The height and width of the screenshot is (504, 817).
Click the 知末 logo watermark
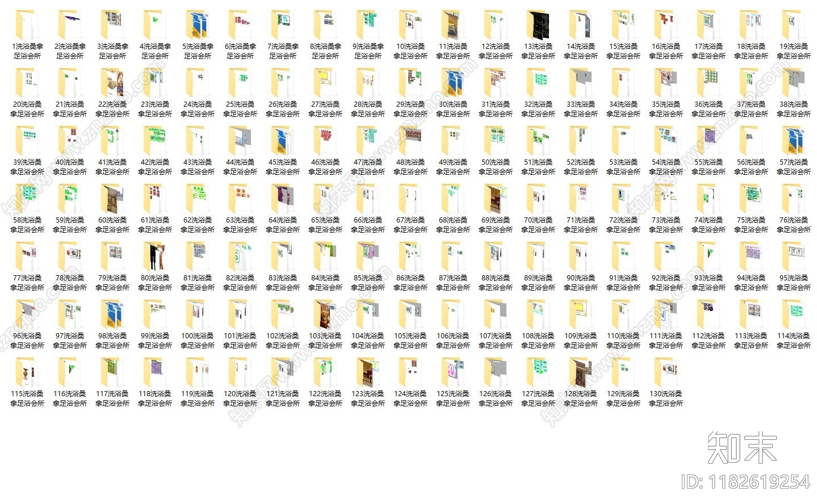click(742, 447)
